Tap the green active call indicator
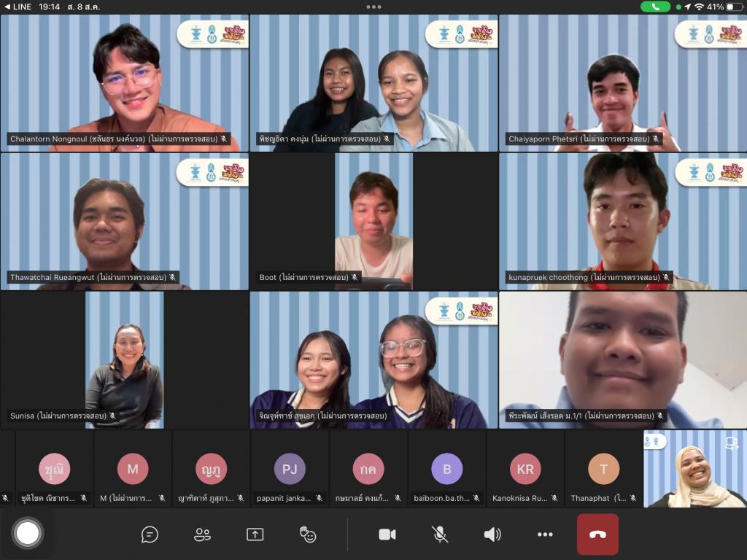747x560 pixels. pyautogui.click(x=655, y=7)
